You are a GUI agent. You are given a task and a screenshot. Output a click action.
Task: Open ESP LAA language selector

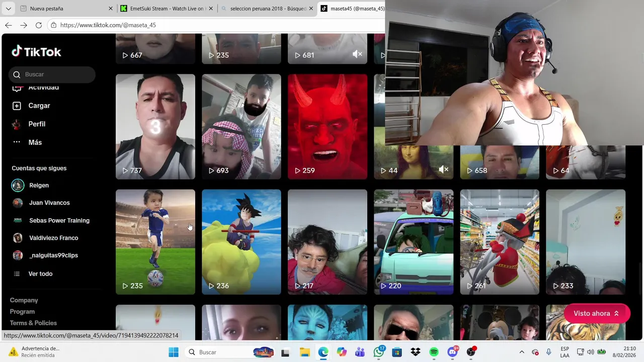(x=565, y=352)
